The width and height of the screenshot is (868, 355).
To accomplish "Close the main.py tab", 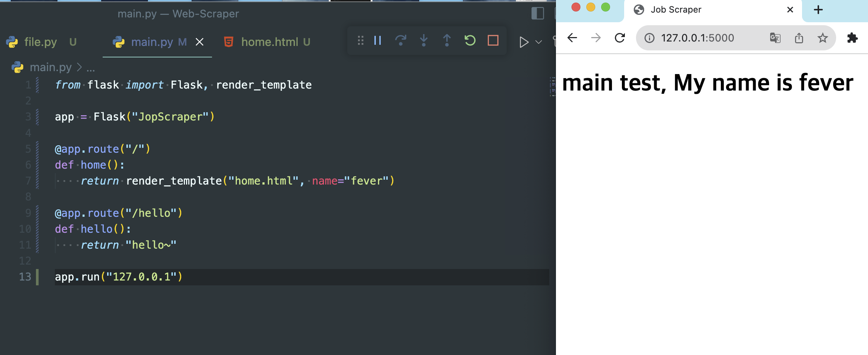I will (x=199, y=42).
